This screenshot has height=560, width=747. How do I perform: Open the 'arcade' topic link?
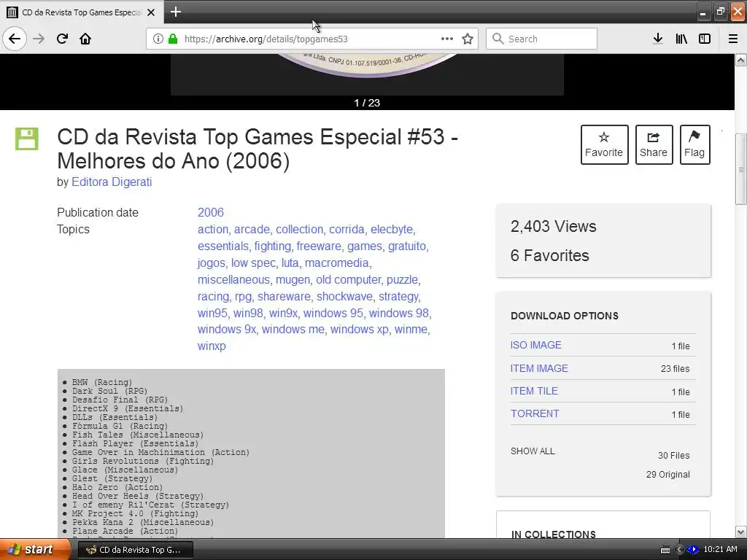(252, 230)
